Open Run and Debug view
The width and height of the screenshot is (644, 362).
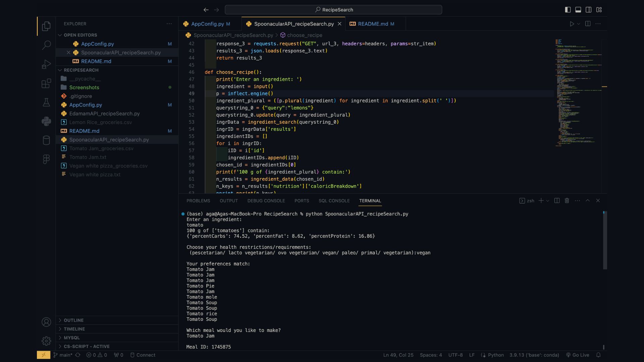point(46,64)
